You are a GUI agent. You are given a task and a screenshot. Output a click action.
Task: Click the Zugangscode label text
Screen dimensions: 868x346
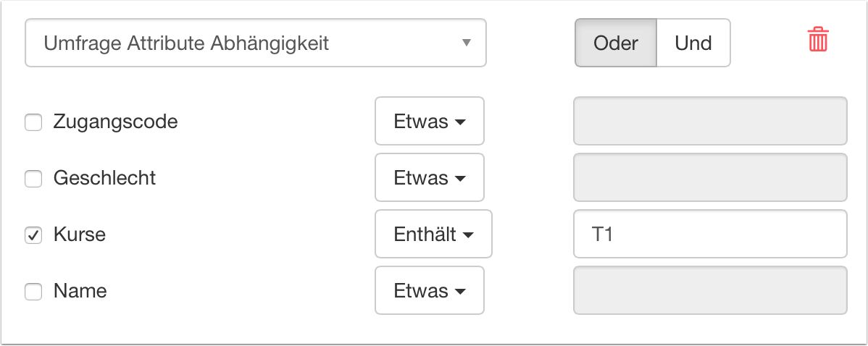[115, 122]
